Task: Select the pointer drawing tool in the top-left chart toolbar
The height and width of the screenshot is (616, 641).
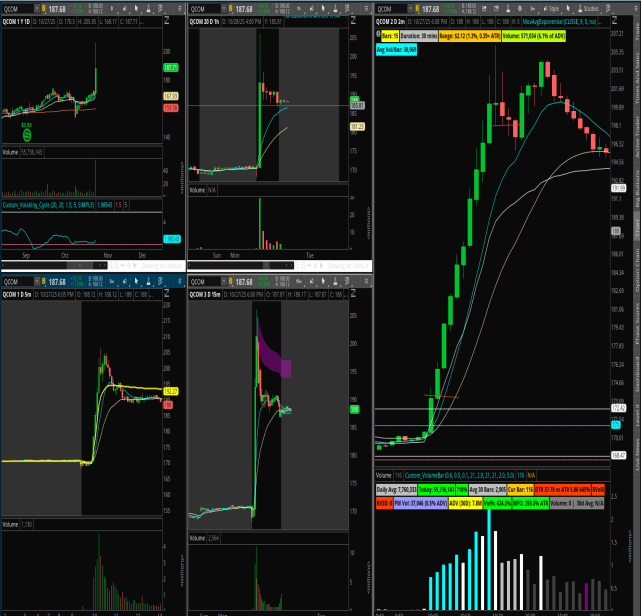Action: pyautogui.click(x=136, y=9)
